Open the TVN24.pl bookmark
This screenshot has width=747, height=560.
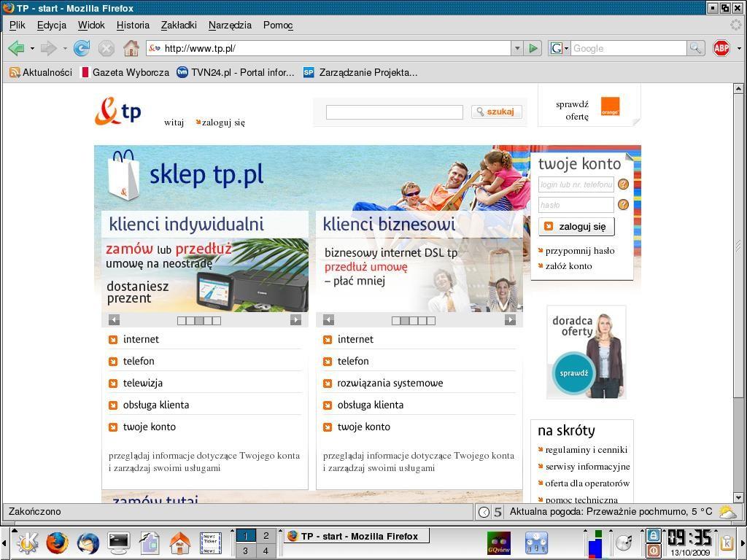236,72
